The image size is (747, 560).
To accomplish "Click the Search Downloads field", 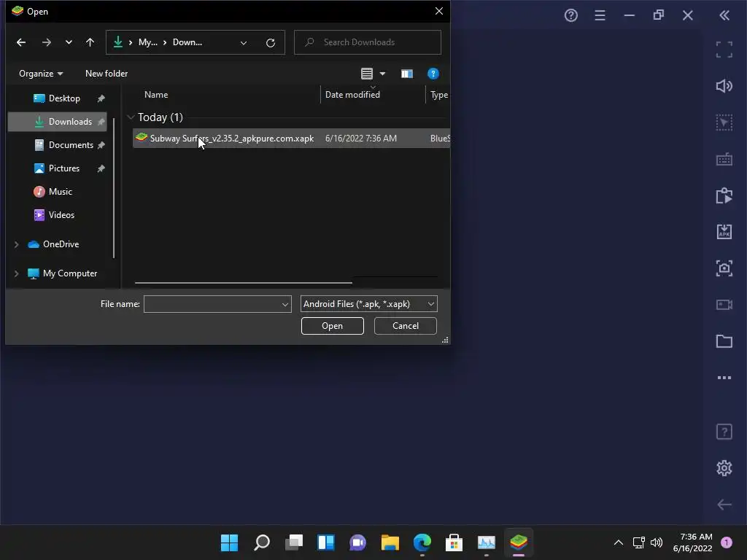I will tap(368, 42).
